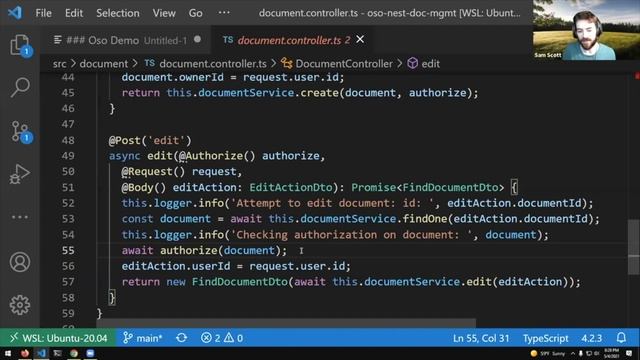Click 'editAction.userId' on line 56

pos(176,266)
